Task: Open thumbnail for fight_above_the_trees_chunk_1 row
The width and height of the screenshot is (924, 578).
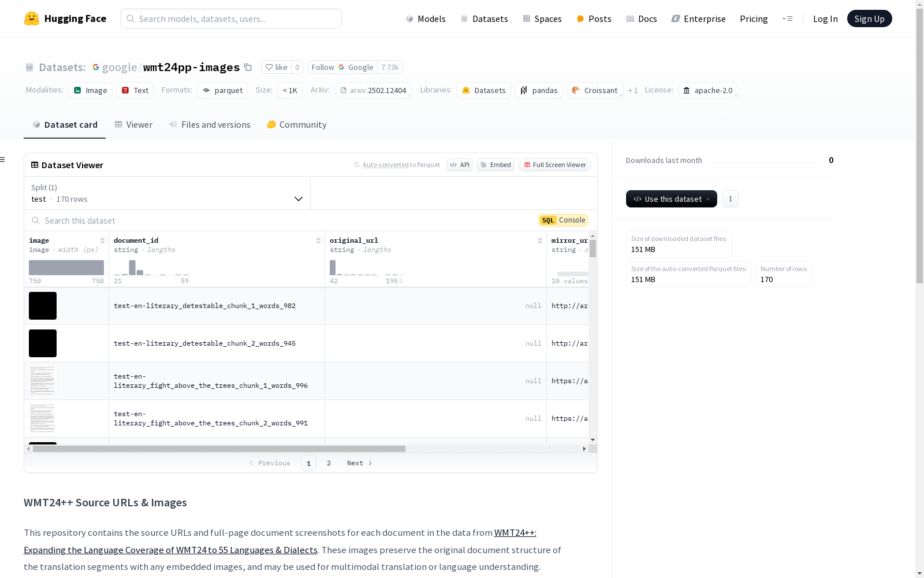Action: tap(43, 381)
